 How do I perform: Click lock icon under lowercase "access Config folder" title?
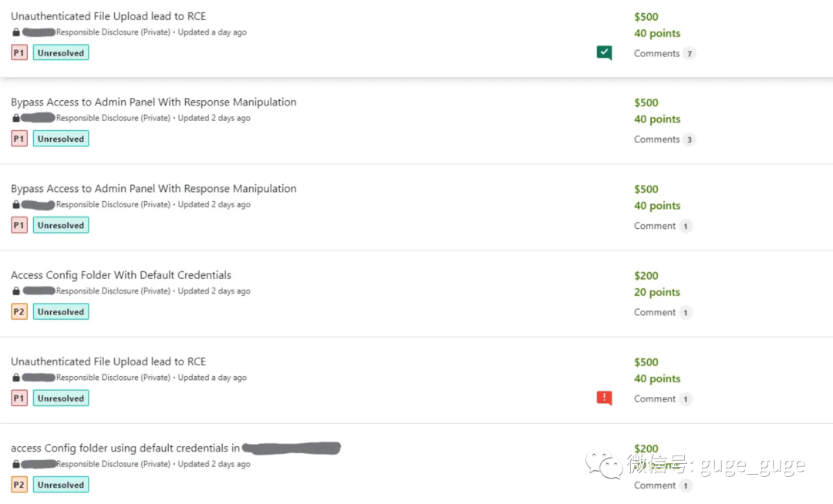[15, 464]
